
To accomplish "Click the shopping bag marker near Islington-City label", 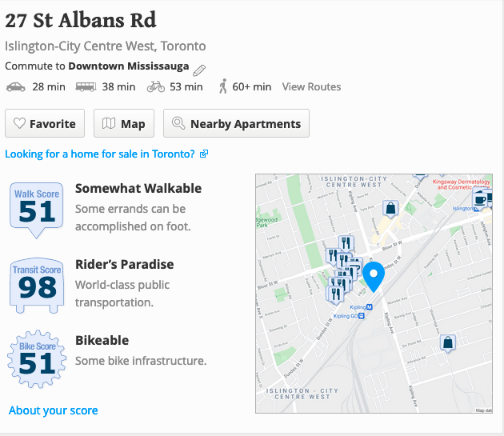I will point(390,209).
